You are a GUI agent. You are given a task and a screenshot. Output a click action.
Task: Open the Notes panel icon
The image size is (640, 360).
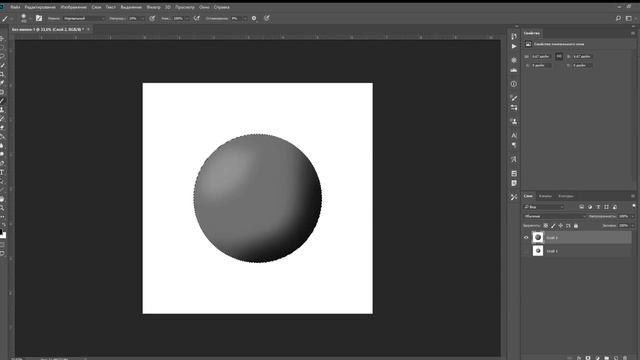click(x=514, y=183)
